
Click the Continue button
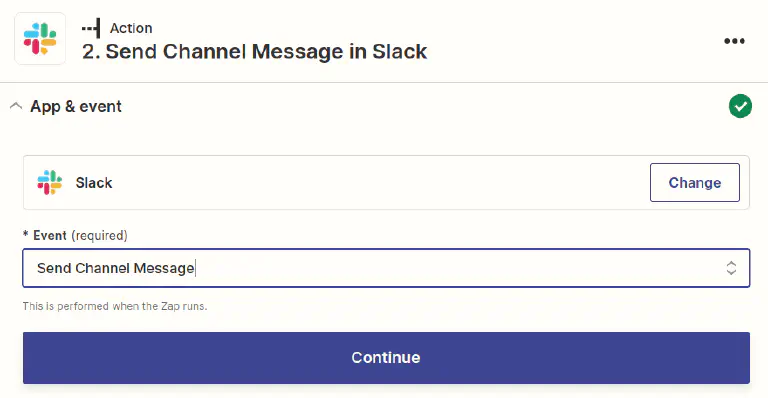coord(386,358)
